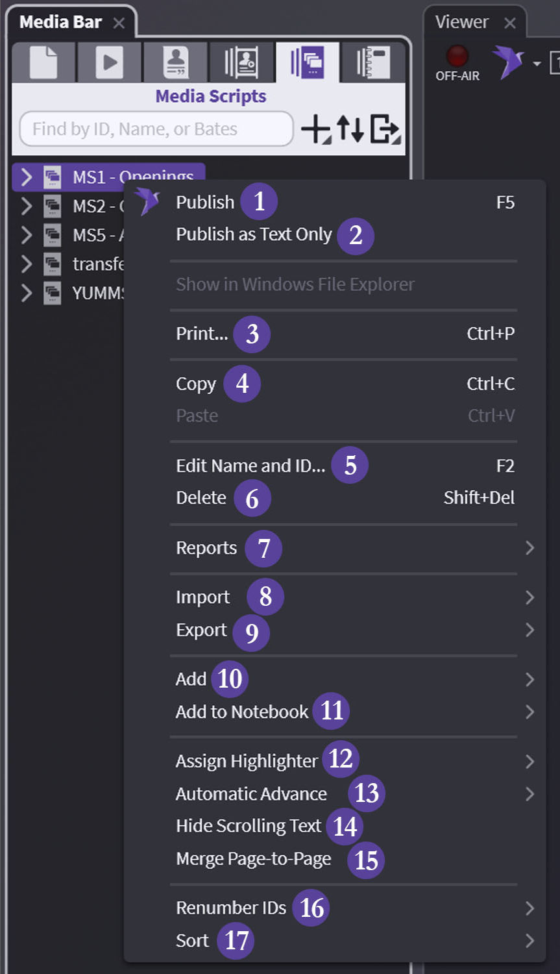Switch to the video media tab icon
Image resolution: width=560 pixels, height=974 pixels.
[109, 63]
